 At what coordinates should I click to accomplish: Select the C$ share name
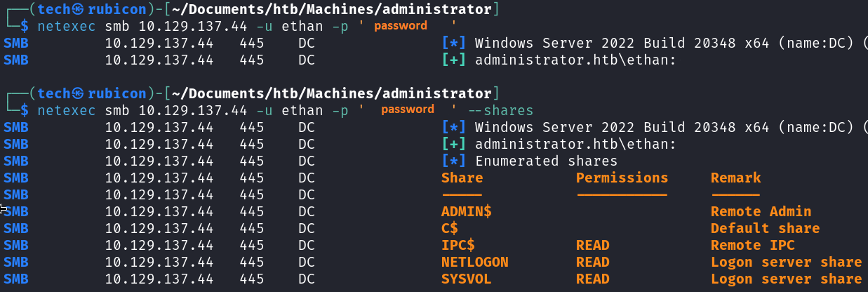pyautogui.click(x=450, y=229)
